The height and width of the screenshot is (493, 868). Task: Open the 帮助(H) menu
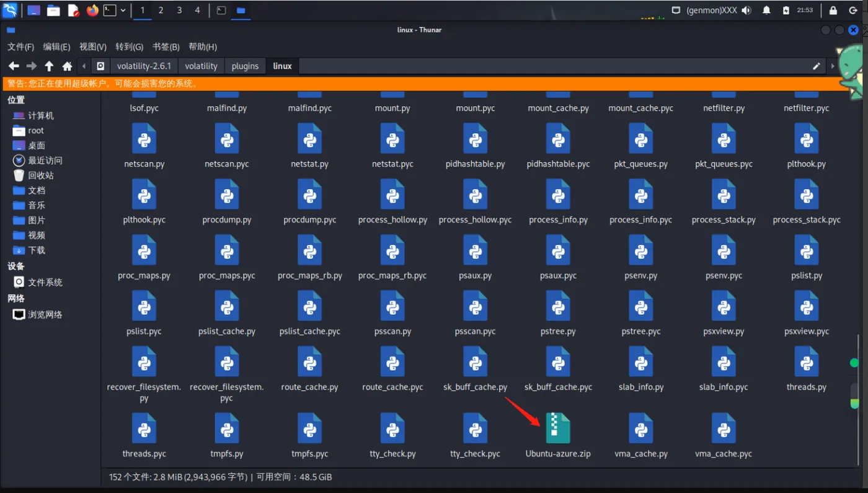[x=202, y=47]
